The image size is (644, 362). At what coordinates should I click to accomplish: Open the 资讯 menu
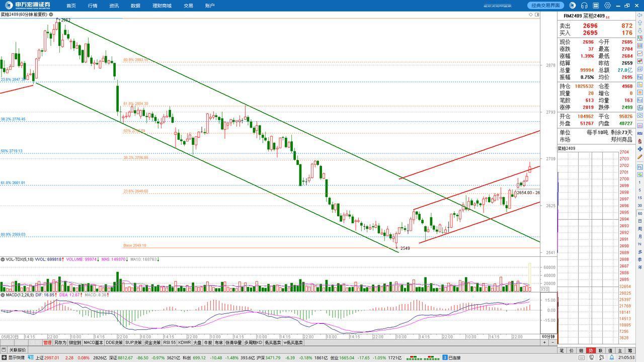[114, 6]
